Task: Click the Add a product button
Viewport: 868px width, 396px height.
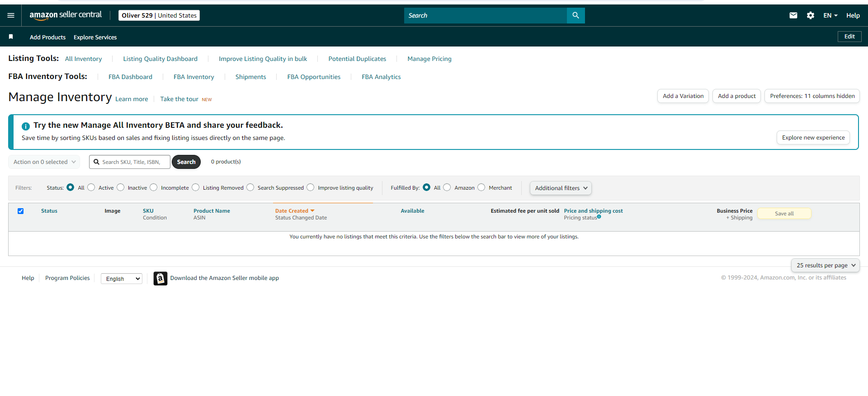Action: click(x=736, y=96)
